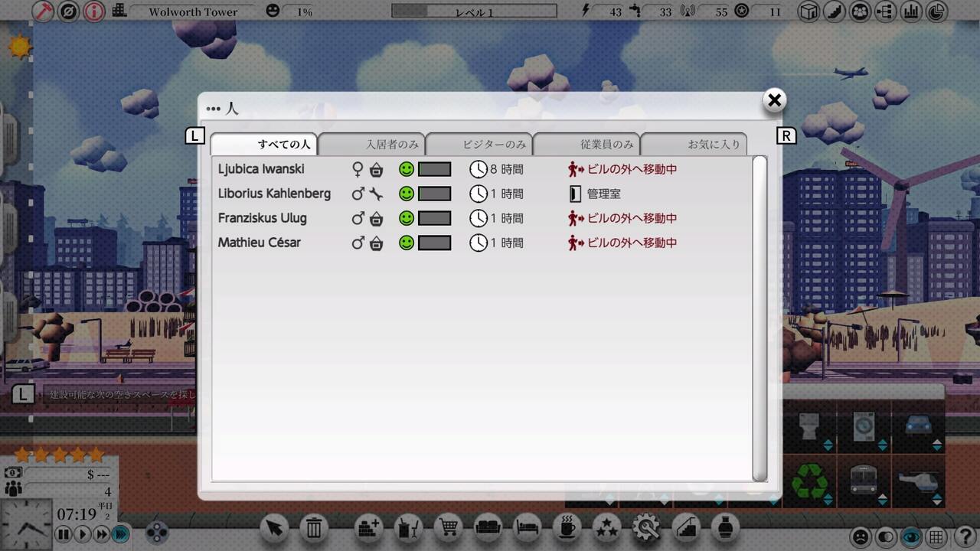Open the bed apartments build category
The width and height of the screenshot is (980, 551).
click(528, 528)
